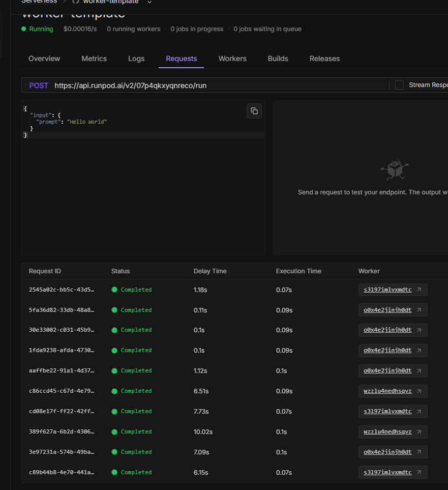Open worker link in the 30e33002 row

pos(393,330)
